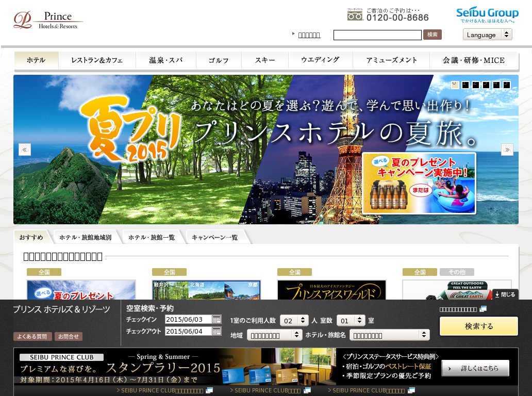Click window icon after first SEIBU PRINCE CLUB link
Screen dimensions: 532x396
point(209,390)
